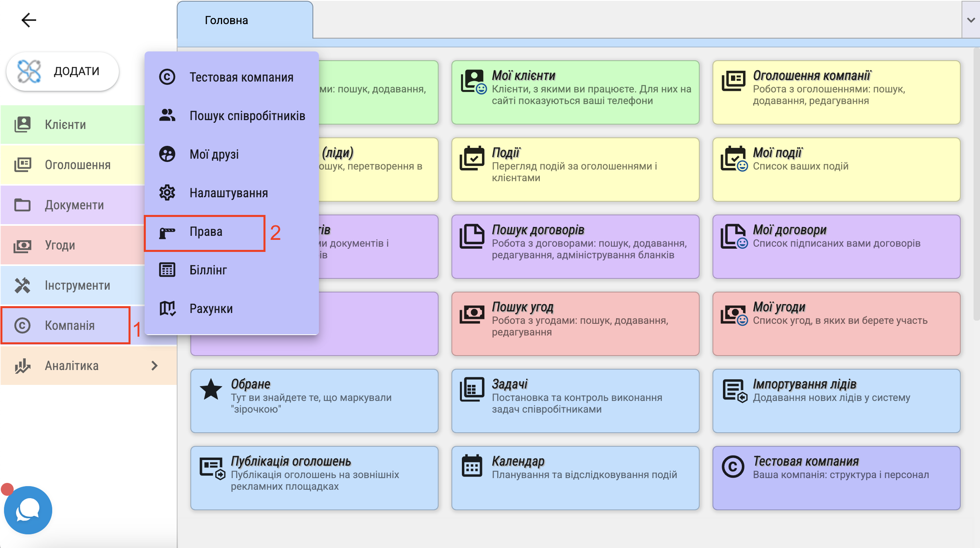Image resolution: width=980 pixels, height=548 pixels.
Task: Select Пошук співробітників menu entry
Action: pos(232,116)
